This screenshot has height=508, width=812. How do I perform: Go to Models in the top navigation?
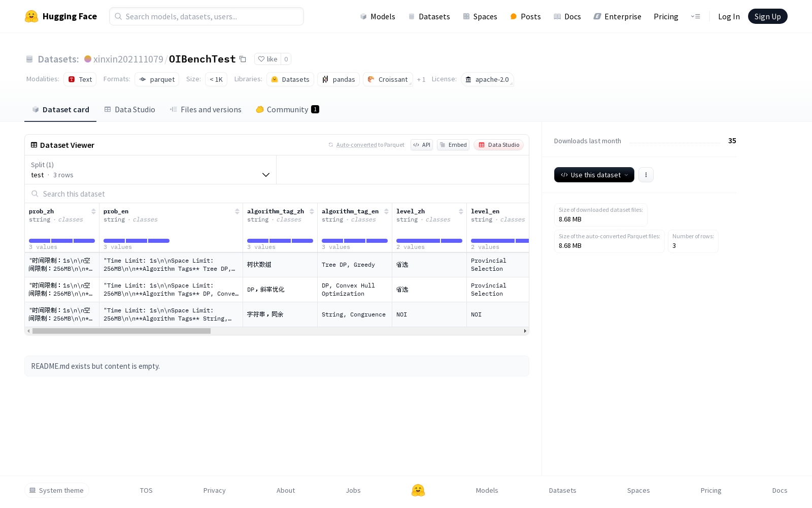[x=378, y=16]
